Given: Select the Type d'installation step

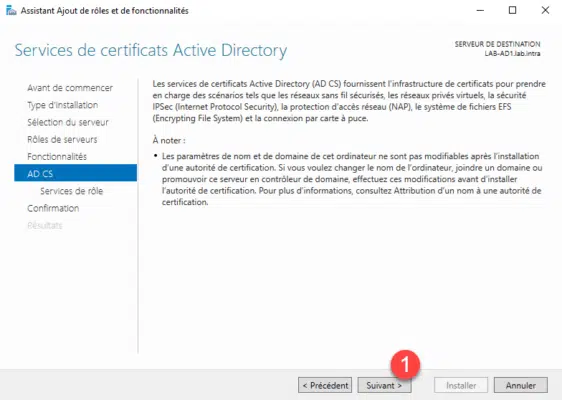Looking at the screenshot, I should coord(62,105).
